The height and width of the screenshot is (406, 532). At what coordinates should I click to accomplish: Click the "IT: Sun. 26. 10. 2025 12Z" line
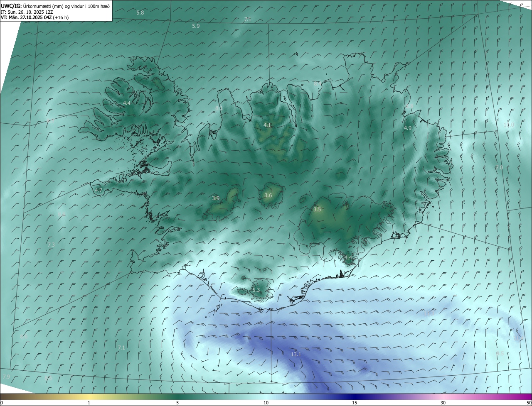[x=26, y=12]
